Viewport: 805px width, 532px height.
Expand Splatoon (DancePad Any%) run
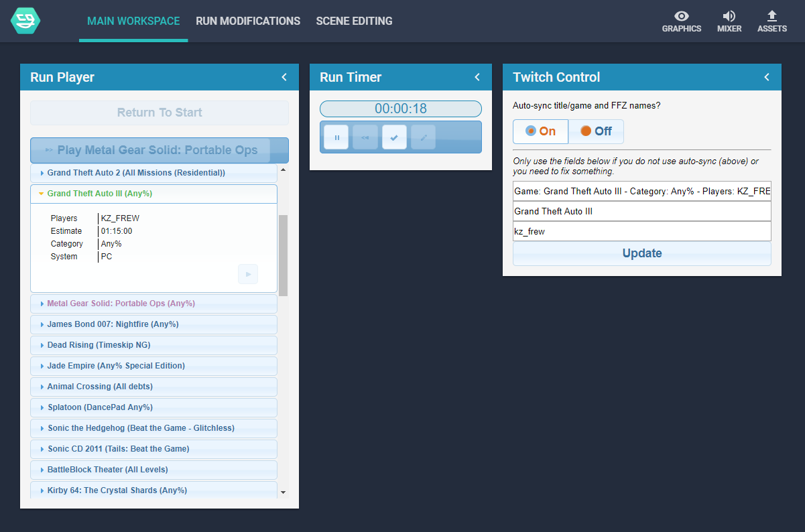coord(153,407)
